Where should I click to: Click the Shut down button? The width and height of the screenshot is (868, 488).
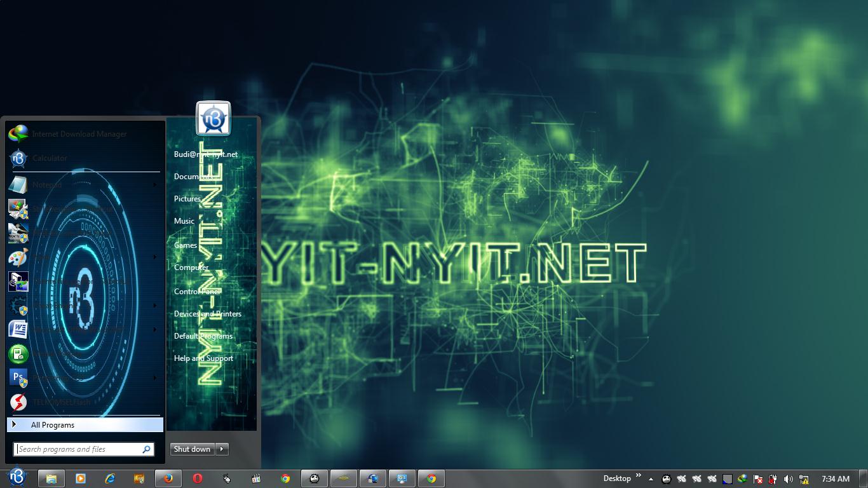click(192, 449)
